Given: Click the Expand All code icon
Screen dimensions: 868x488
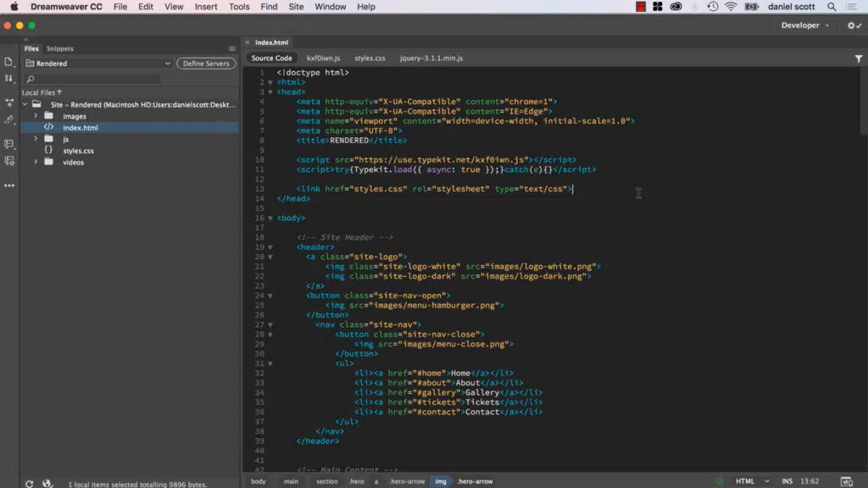Looking at the screenshot, I should 8,103.
